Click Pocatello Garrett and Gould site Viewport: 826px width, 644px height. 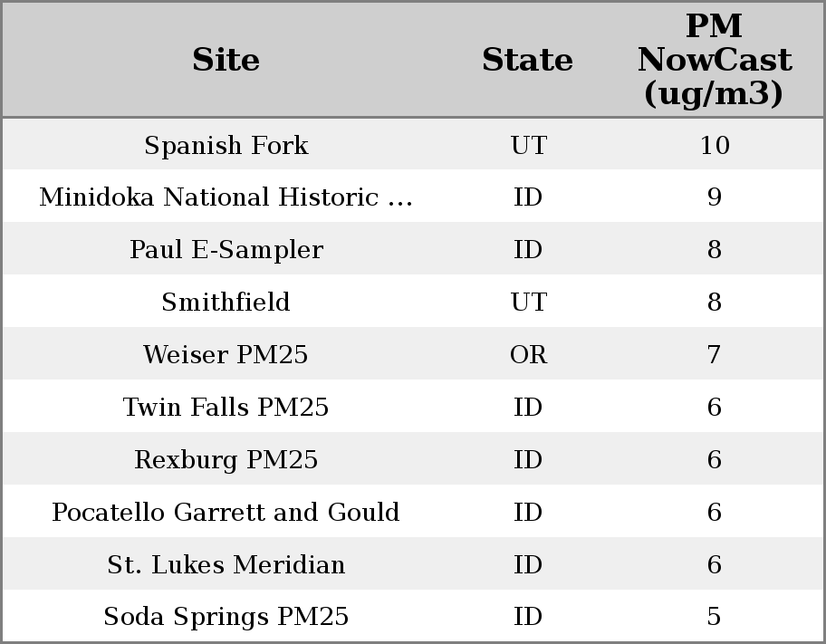pos(226,513)
